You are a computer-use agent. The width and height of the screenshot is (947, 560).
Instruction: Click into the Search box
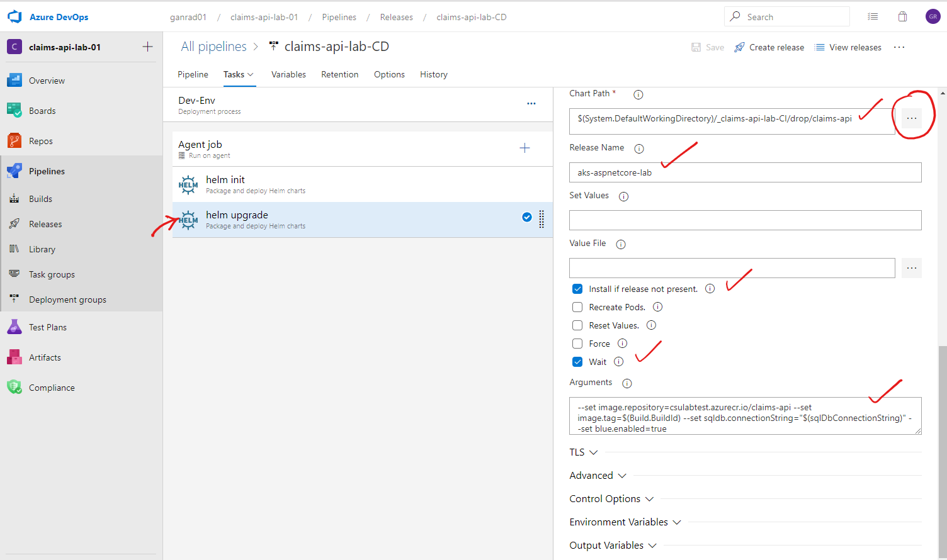coord(787,17)
